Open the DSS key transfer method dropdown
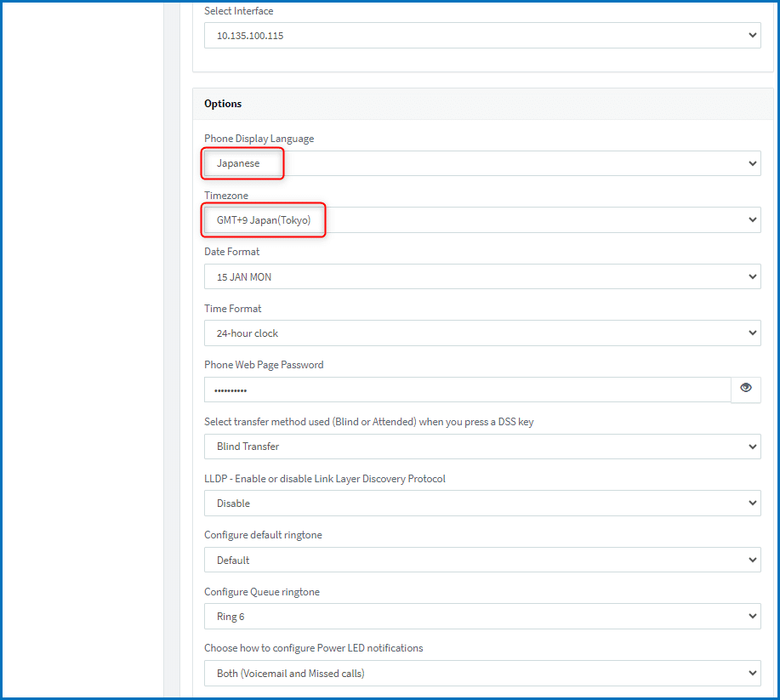 482,447
